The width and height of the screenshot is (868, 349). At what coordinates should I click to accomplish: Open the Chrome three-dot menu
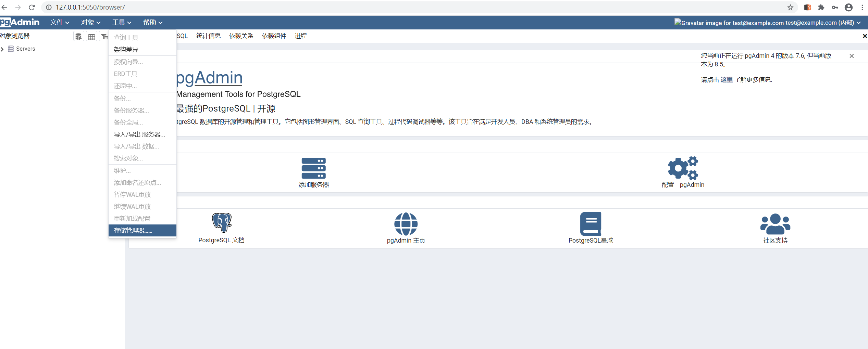[x=862, y=7]
